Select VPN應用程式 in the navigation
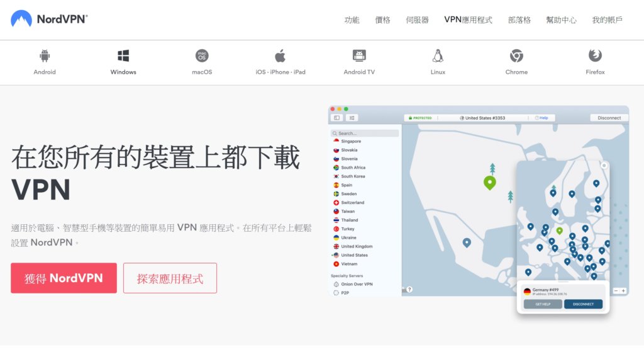644x352 pixels. tap(468, 20)
